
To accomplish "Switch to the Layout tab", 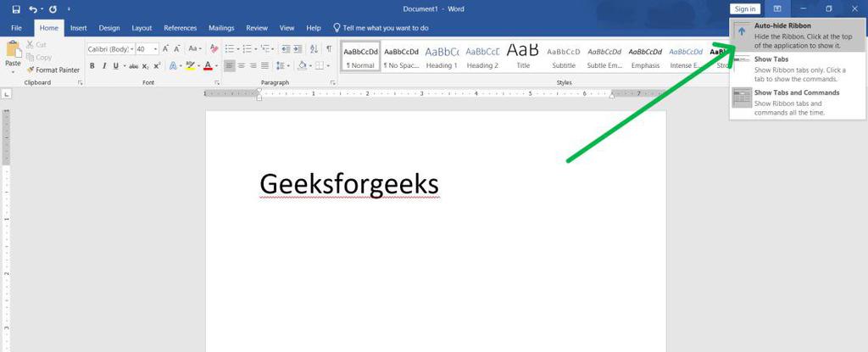I will tap(142, 28).
